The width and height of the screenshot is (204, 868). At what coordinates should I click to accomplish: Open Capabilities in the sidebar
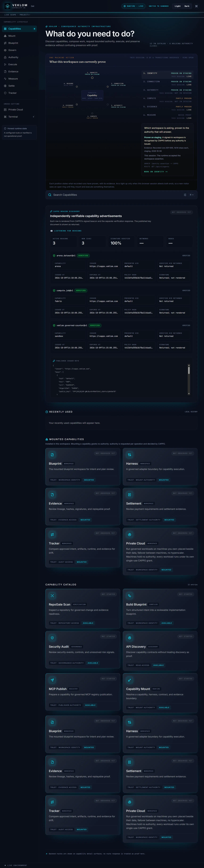[19, 29]
